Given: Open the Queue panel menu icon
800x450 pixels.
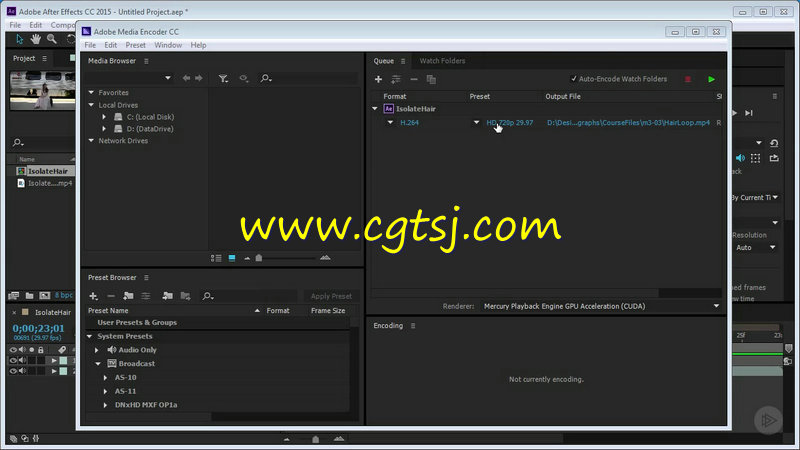Looking at the screenshot, I should pyautogui.click(x=403, y=61).
